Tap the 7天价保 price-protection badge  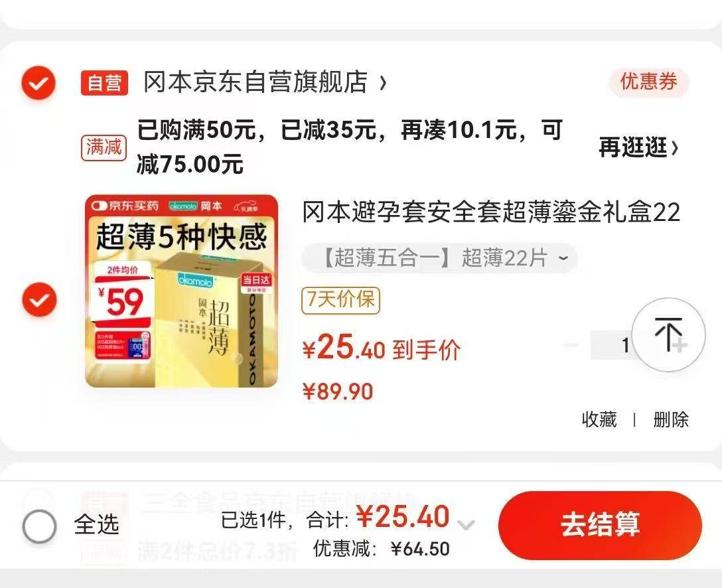[x=340, y=300]
